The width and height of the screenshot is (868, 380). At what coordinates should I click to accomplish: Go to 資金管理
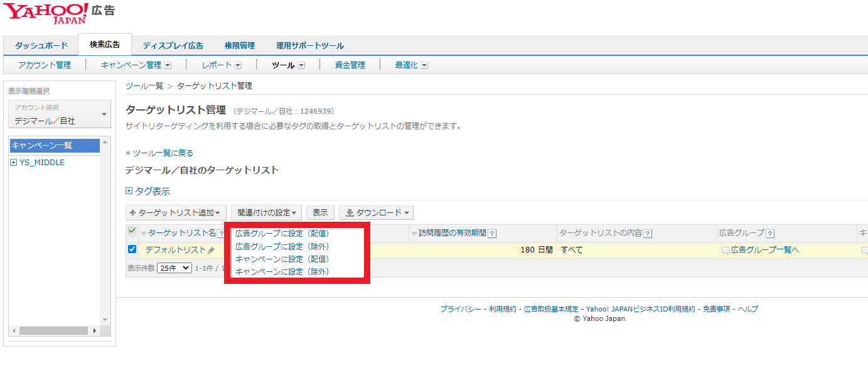pos(350,65)
